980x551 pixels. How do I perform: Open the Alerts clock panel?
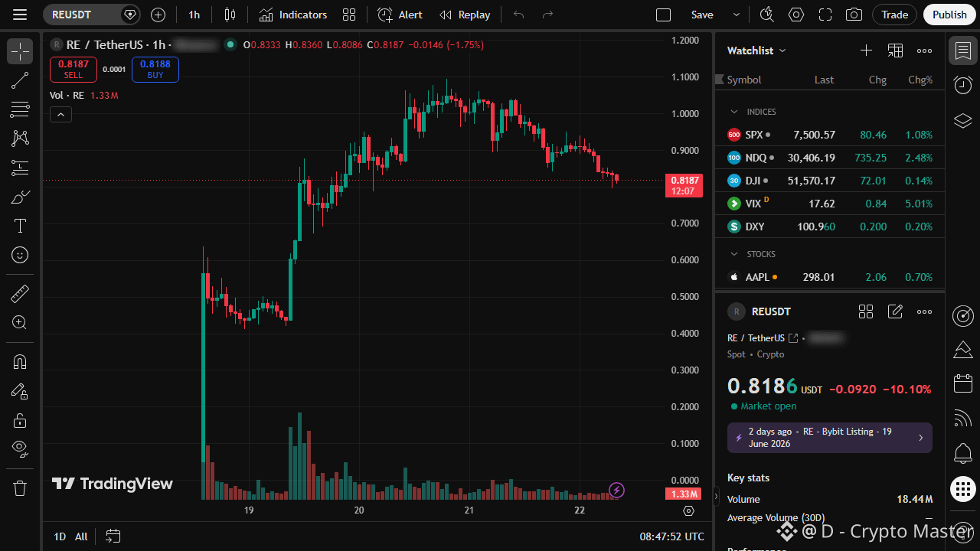pyautogui.click(x=962, y=85)
